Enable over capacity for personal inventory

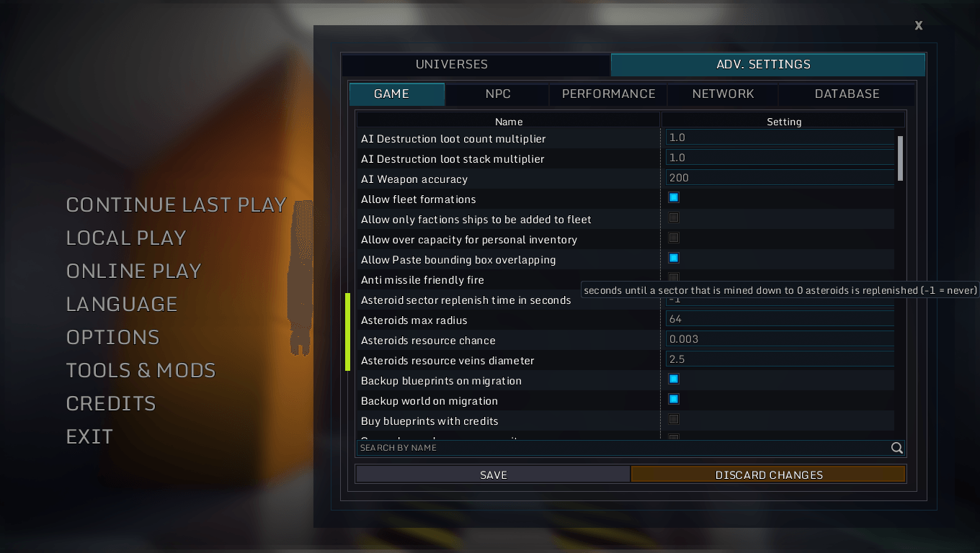pyautogui.click(x=674, y=238)
